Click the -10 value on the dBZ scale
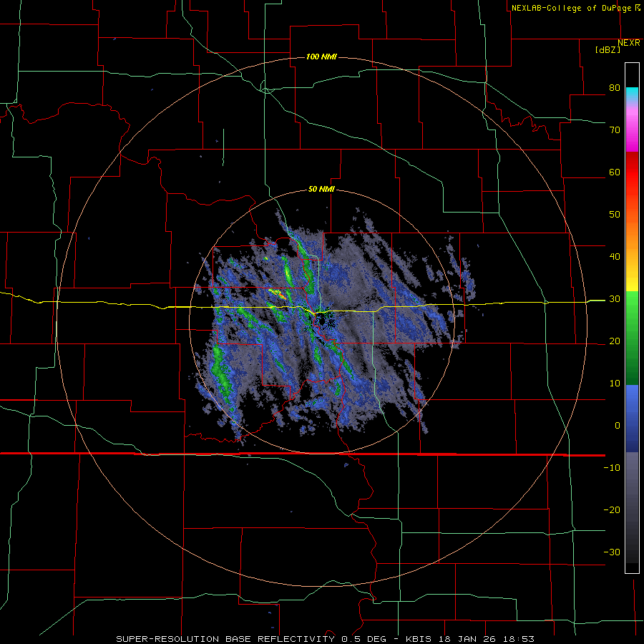Viewport: 644px width, 644px height. 612,468
